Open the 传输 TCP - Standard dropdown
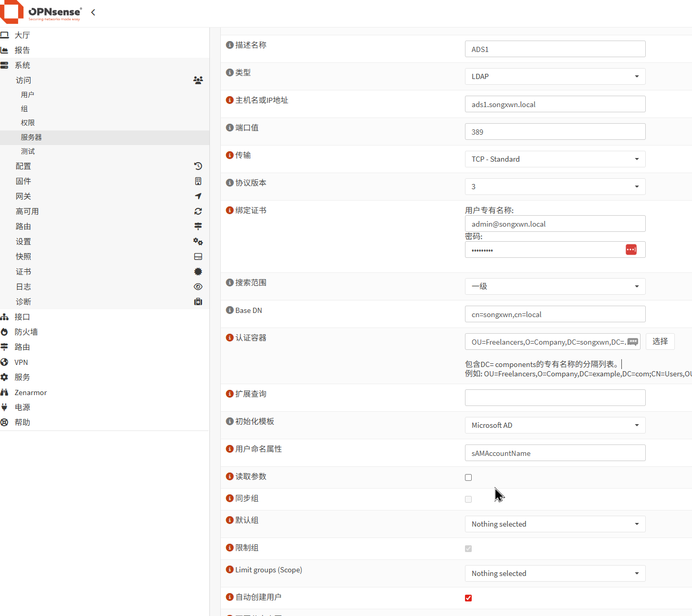 point(555,159)
